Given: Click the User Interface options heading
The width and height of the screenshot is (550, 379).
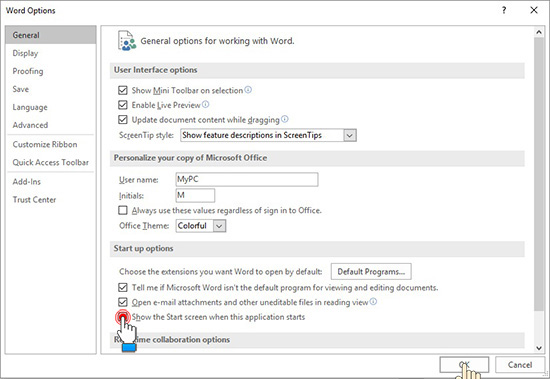Looking at the screenshot, I should [155, 70].
